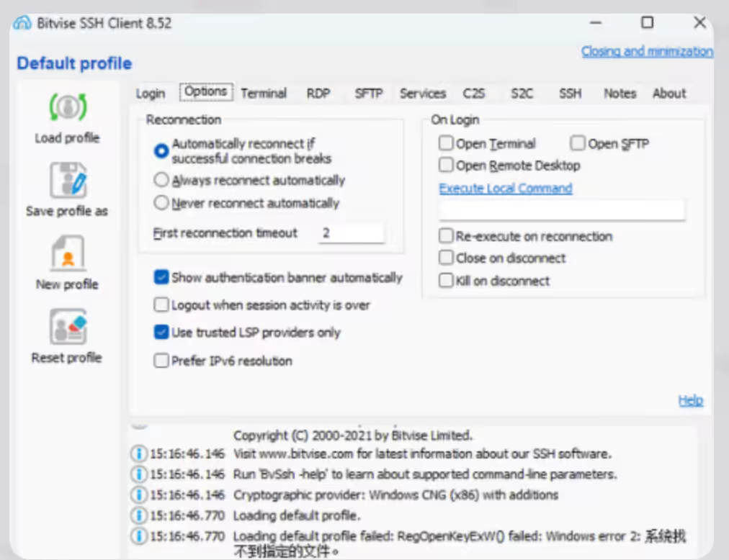Open the Services tab
The image size is (729, 560).
tap(423, 94)
